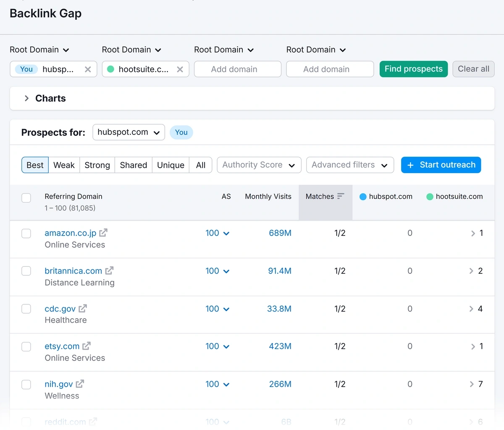The width and height of the screenshot is (504, 430).
Task: Switch to the Shared filter tab
Action: point(133,165)
